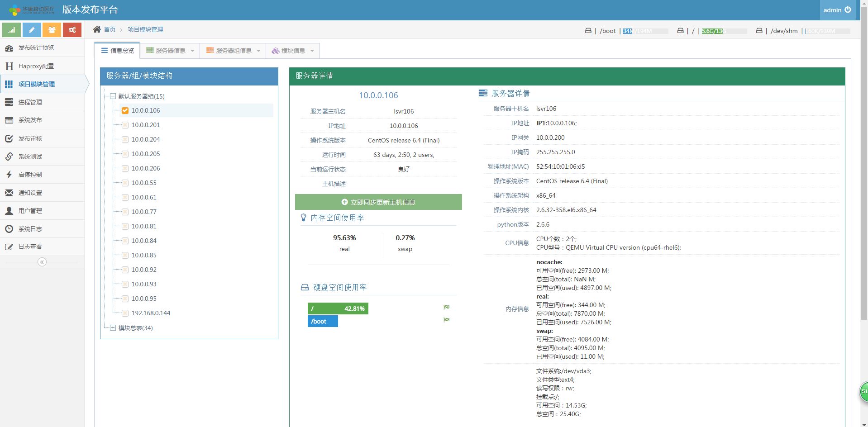The image size is (868, 427).
Task: Click the admin power icon
Action: click(848, 9)
